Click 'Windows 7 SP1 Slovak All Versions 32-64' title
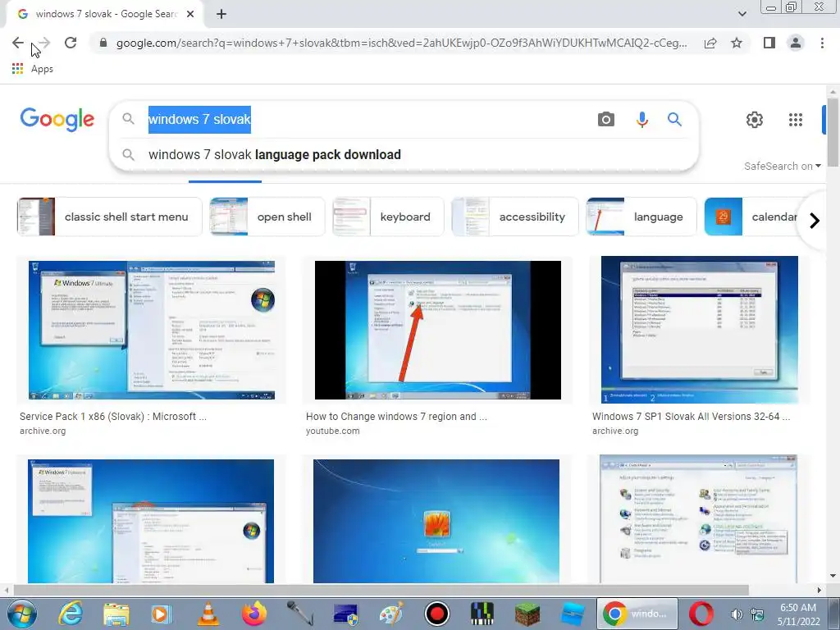 (691, 416)
